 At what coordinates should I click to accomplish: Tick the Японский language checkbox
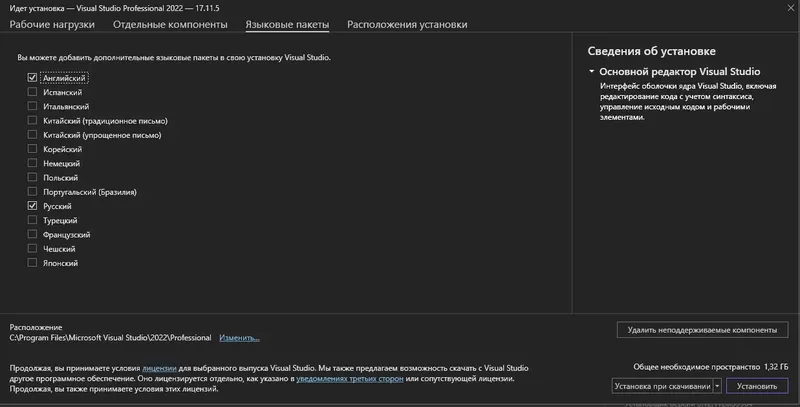(33, 263)
